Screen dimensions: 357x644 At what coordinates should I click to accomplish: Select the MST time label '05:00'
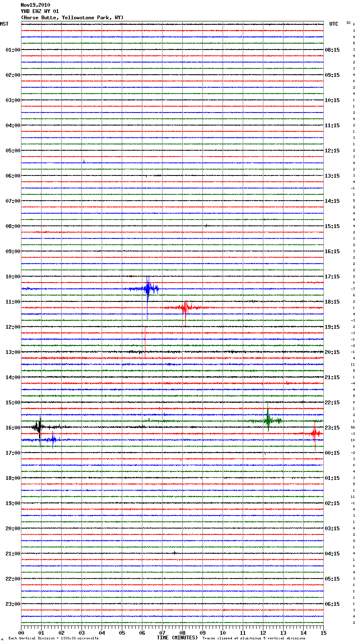(x=13, y=151)
